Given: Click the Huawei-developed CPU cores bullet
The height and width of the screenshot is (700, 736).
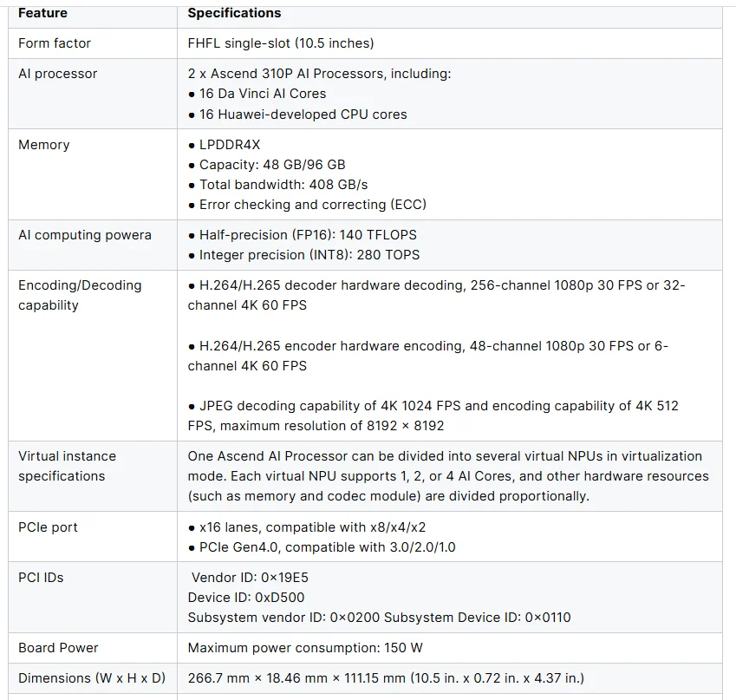Looking at the screenshot, I should (x=297, y=114).
